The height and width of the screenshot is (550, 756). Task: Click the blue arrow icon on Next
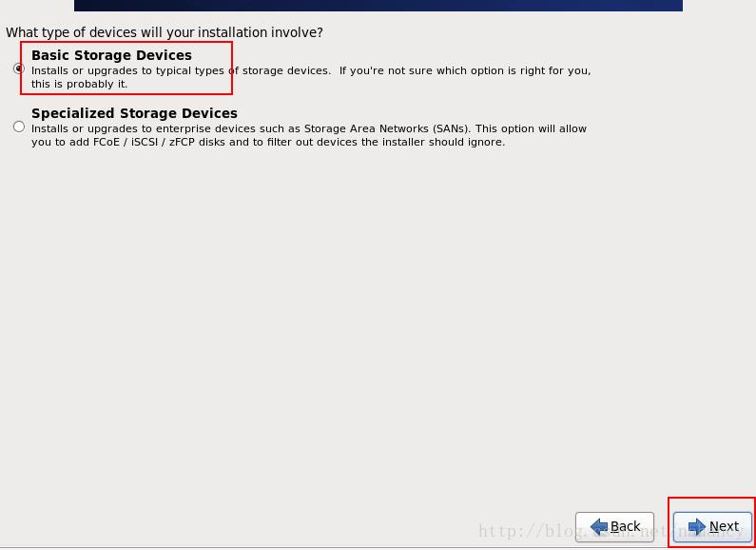click(696, 526)
